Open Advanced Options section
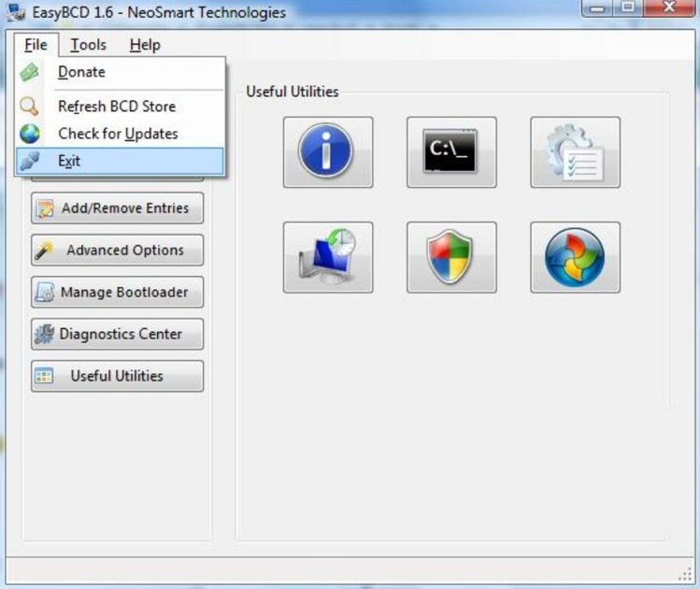The width and height of the screenshot is (700, 589). tap(117, 251)
